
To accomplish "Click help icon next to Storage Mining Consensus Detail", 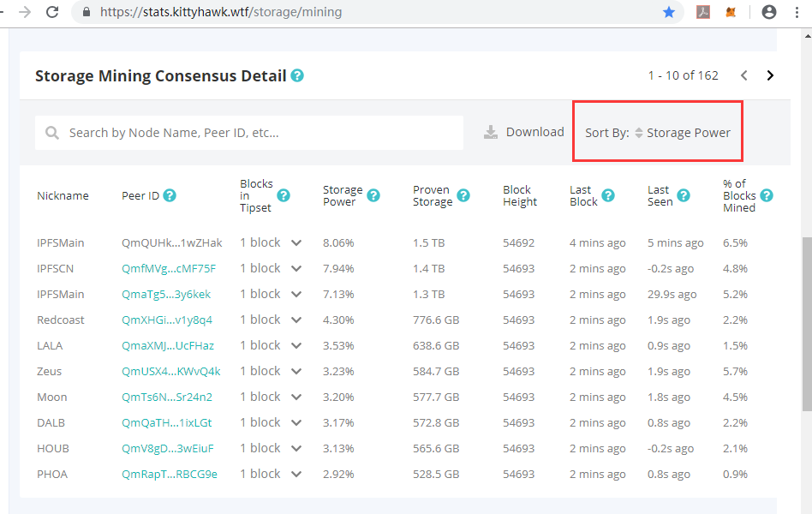I will [x=297, y=75].
